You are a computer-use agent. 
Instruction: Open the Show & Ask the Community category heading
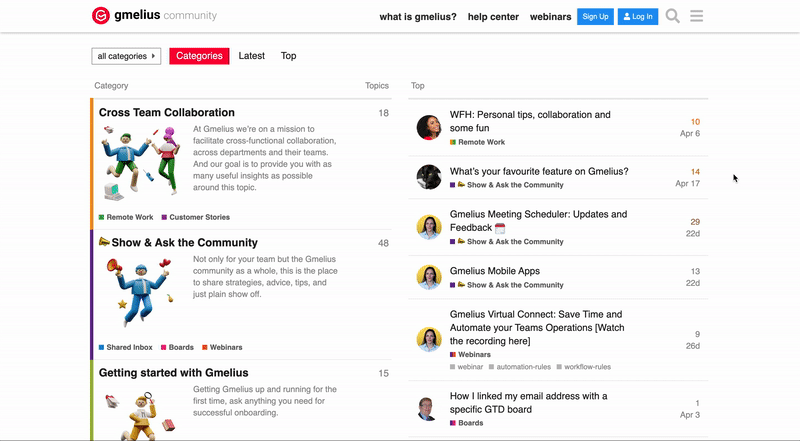[178, 242]
